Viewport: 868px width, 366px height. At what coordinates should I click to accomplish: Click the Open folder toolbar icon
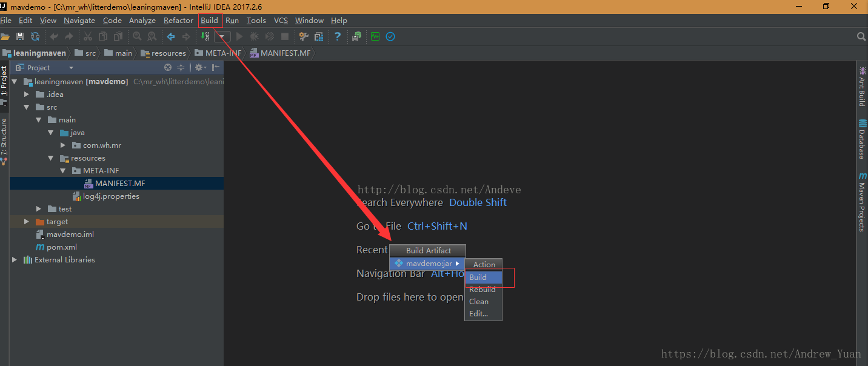pyautogui.click(x=5, y=36)
